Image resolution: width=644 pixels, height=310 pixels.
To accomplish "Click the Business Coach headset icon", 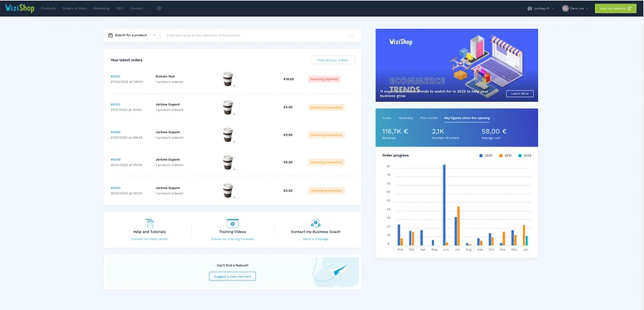I will [x=316, y=223].
